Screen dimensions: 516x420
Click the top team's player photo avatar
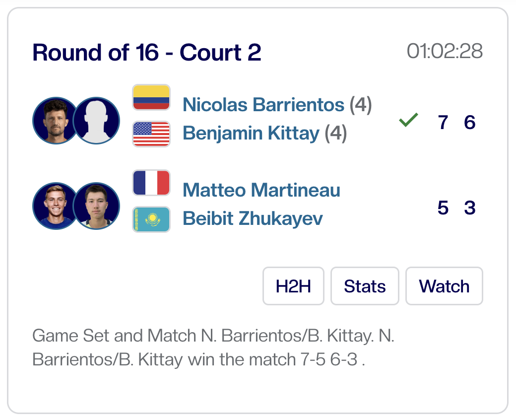click(56, 121)
